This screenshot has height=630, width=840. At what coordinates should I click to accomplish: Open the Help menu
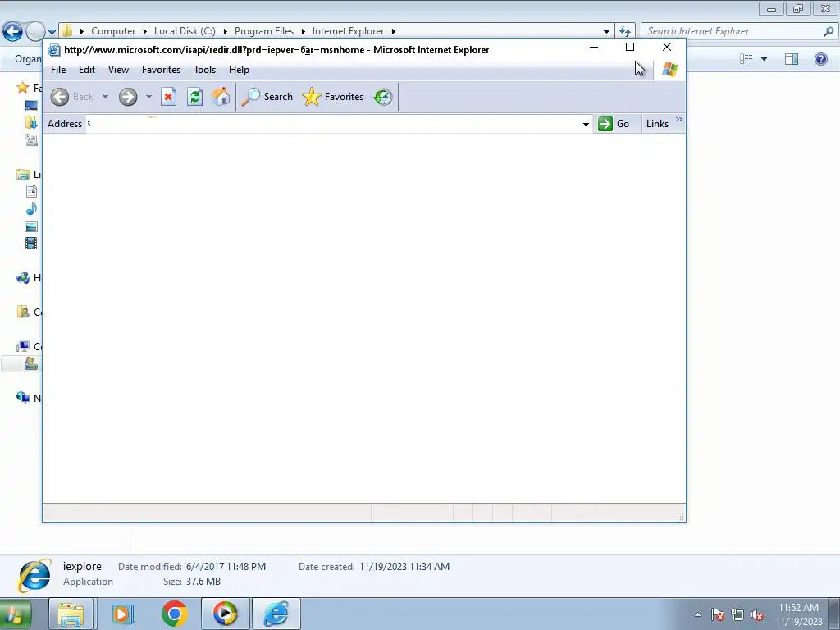click(x=239, y=70)
